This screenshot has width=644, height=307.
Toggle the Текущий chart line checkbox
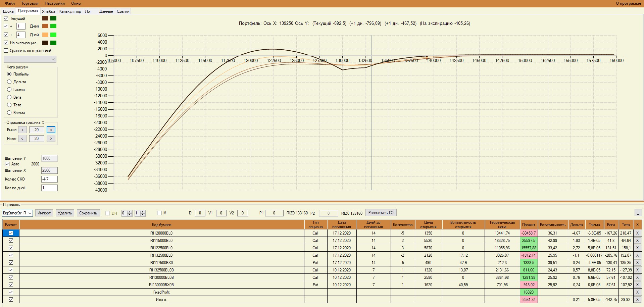pos(6,18)
